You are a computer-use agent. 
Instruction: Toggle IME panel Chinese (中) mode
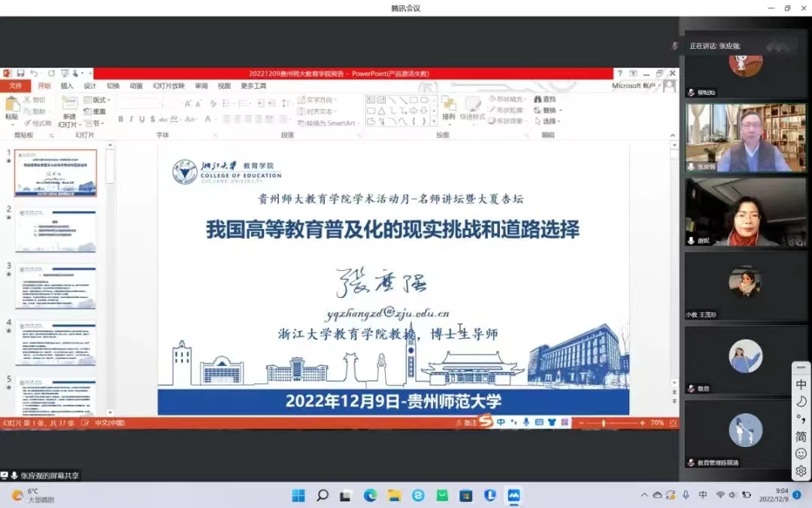[801, 384]
